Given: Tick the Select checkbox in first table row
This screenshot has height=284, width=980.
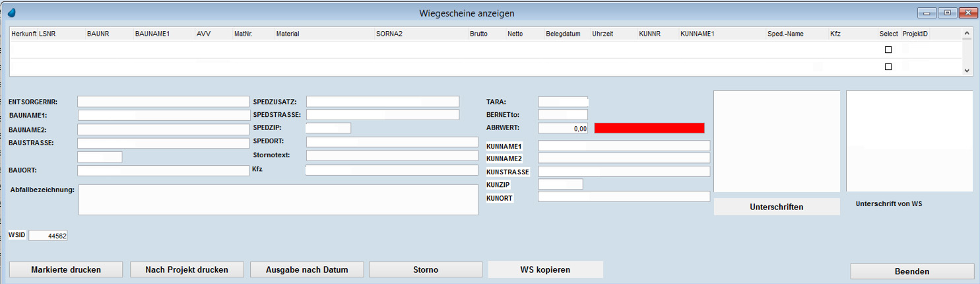Looking at the screenshot, I should click(888, 50).
